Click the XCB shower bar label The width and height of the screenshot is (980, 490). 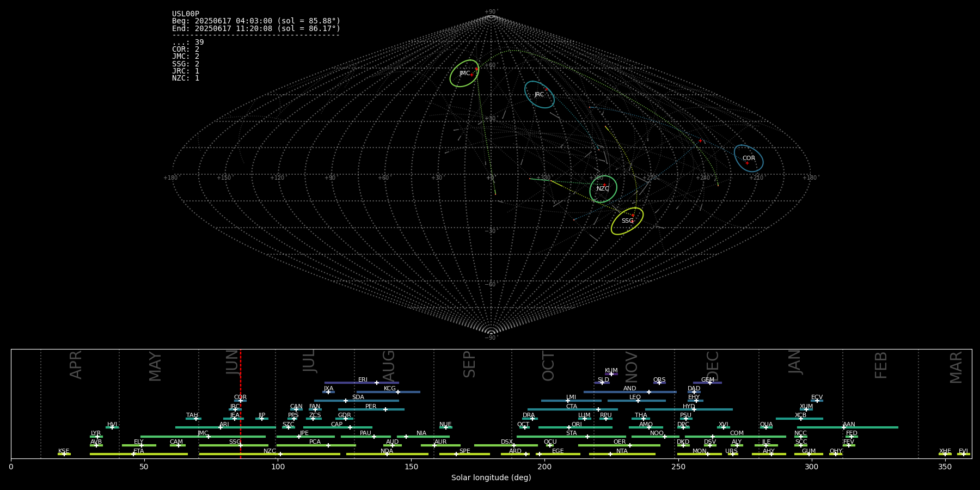[800, 415]
